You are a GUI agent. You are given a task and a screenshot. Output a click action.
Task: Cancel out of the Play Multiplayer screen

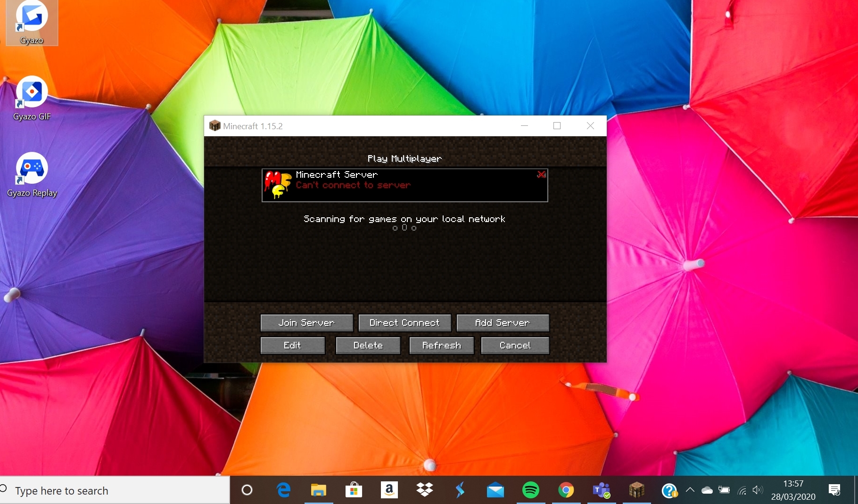point(515,346)
